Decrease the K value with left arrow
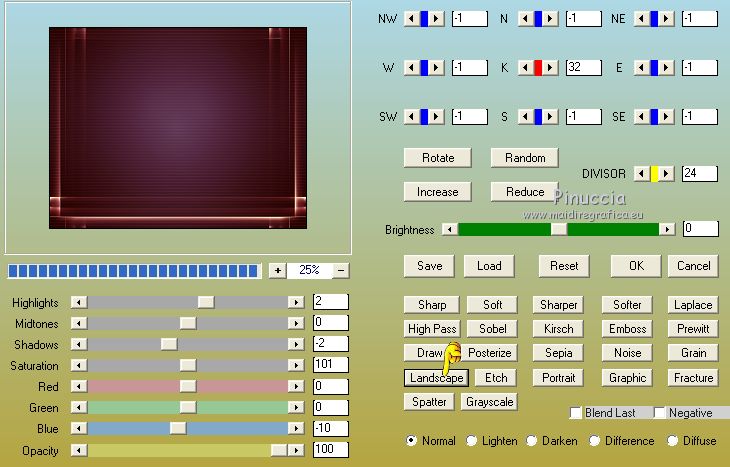Screen dimensions: 730x467 pyautogui.click(x=526, y=68)
